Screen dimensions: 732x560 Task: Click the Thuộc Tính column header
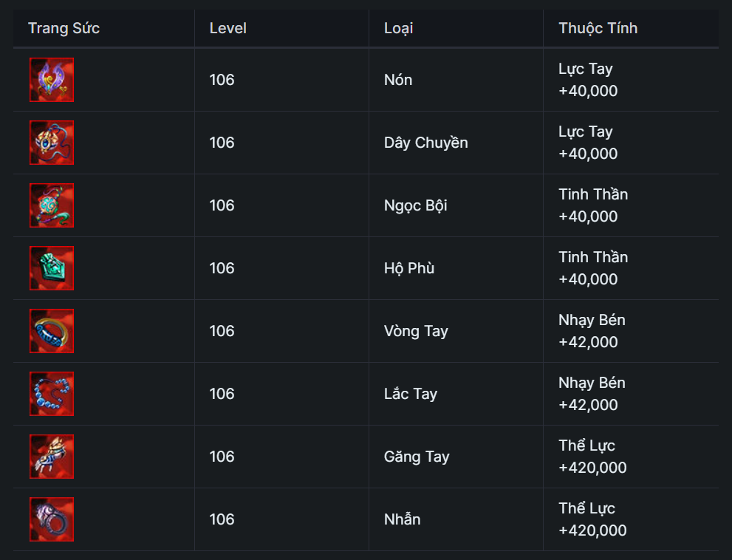pyautogui.click(x=598, y=29)
